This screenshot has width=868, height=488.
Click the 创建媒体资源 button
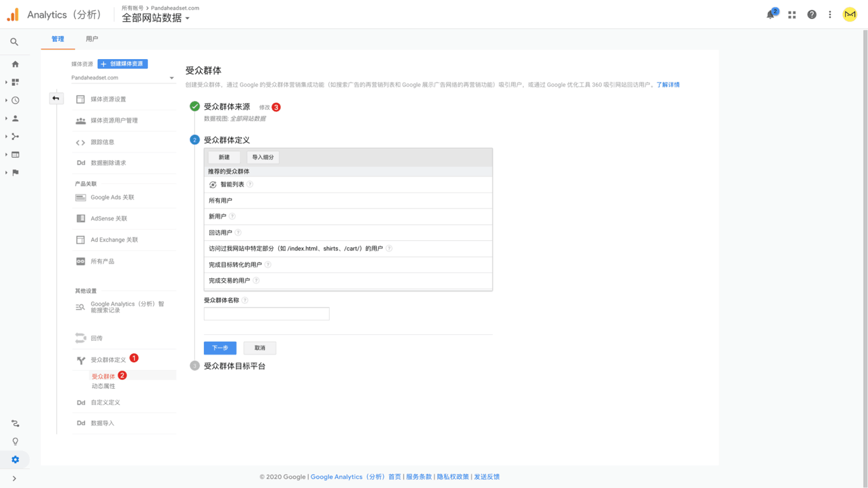click(x=123, y=64)
